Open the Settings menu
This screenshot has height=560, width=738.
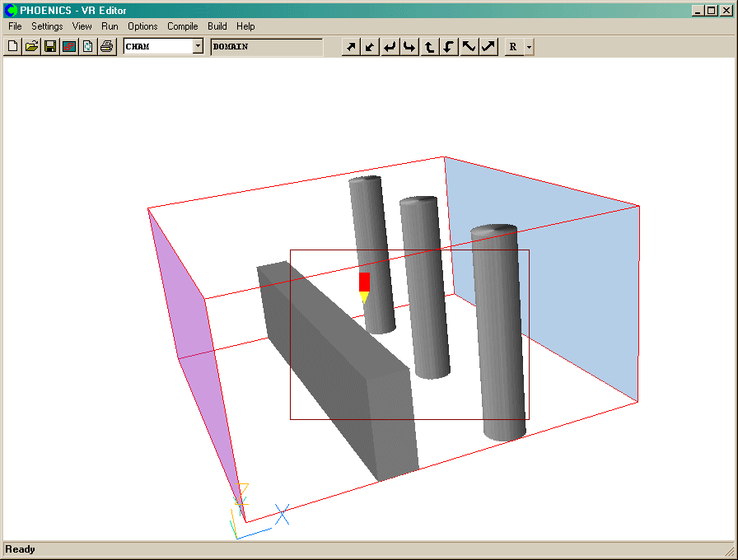[47, 26]
